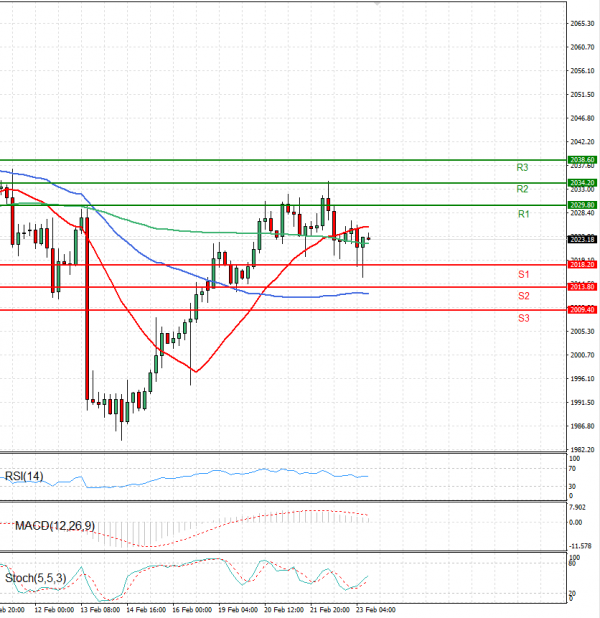Click the Stoch(5,5,3) indicator label
The height and width of the screenshot is (618, 600).
pyautogui.click(x=35, y=578)
